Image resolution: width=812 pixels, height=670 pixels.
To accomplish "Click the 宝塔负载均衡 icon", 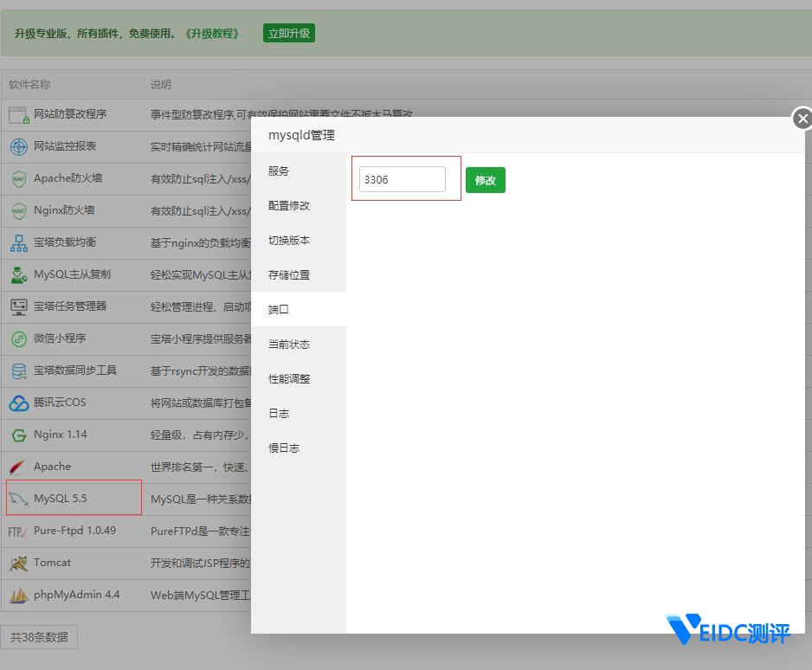I will click(x=19, y=242).
